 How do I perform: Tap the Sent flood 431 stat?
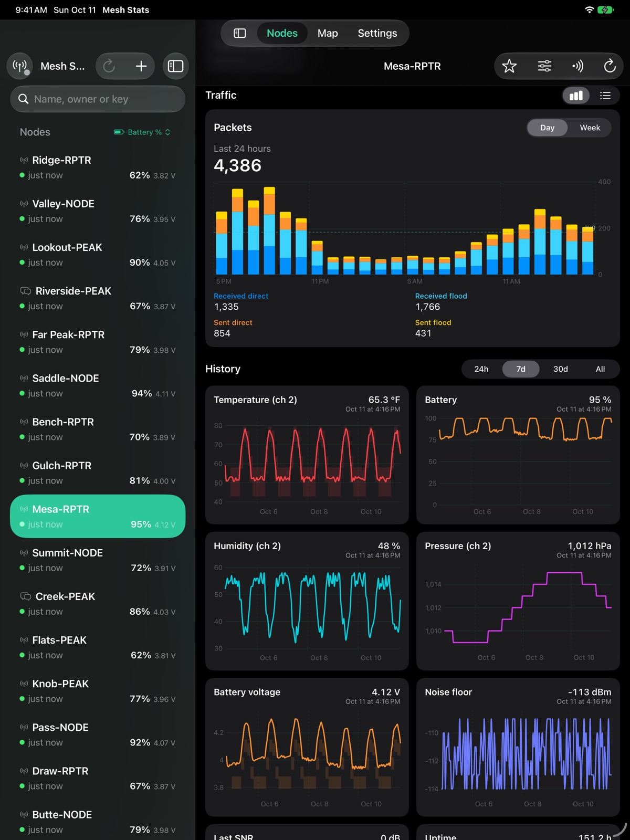[x=433, y=328]
